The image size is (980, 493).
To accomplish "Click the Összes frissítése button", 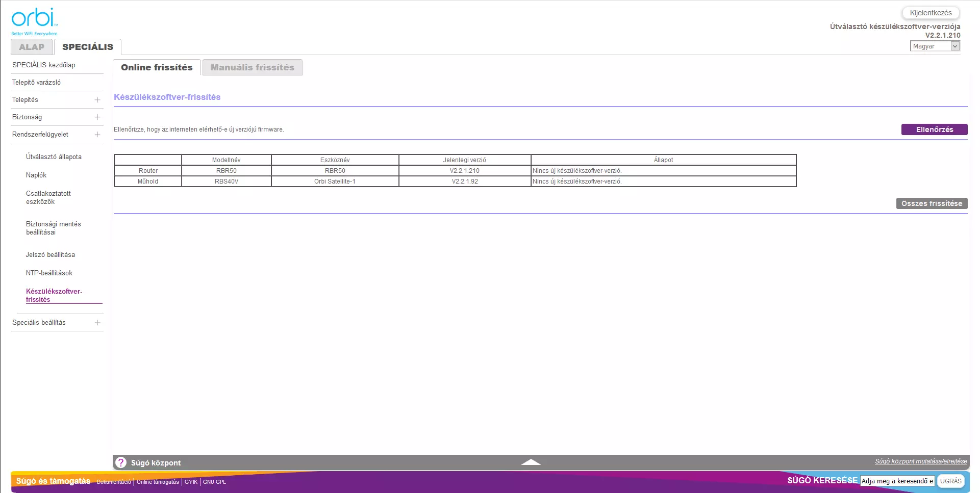I will 932,203.
